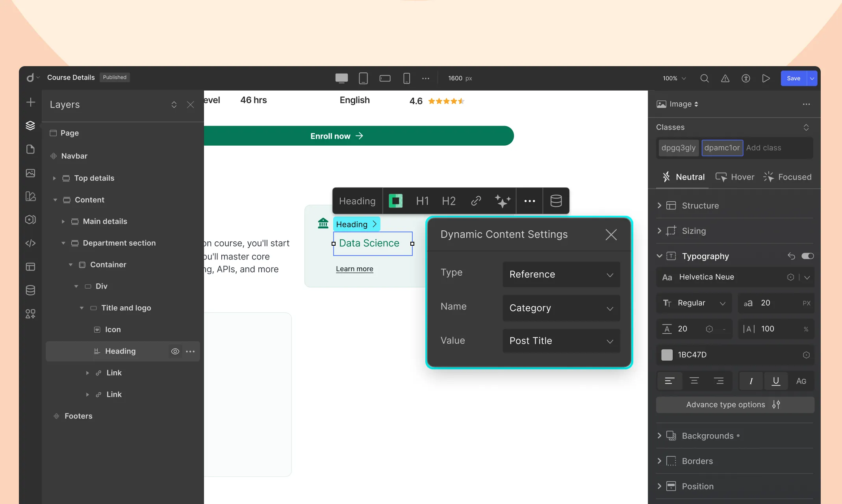
Task: Open the image assets icon in sidebar
Action: 30,173
